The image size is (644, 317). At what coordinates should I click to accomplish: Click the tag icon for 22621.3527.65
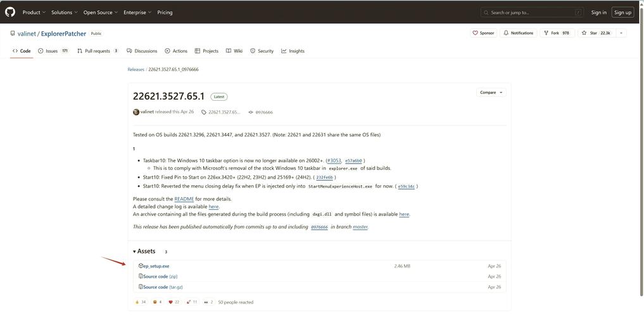(x=204, y=112)
